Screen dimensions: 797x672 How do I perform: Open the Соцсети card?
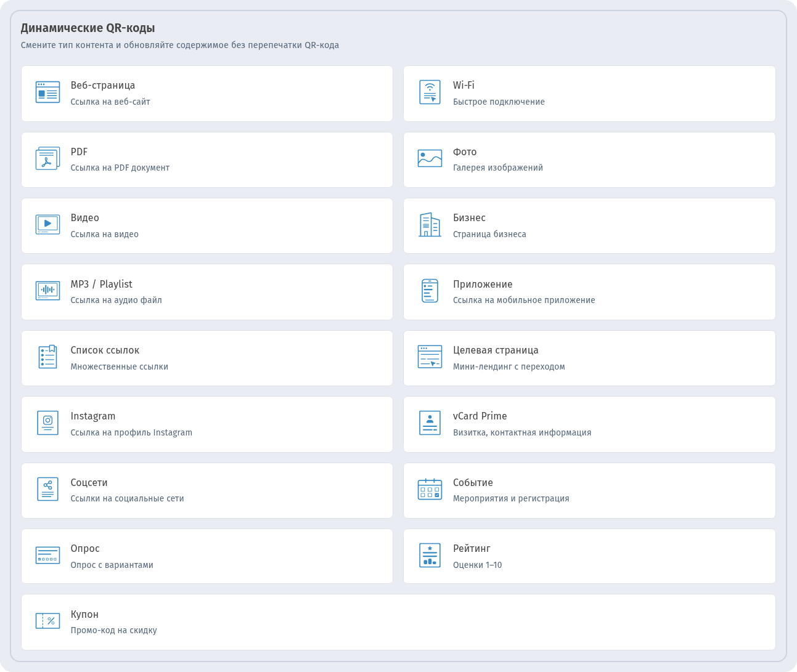(207, 491)
